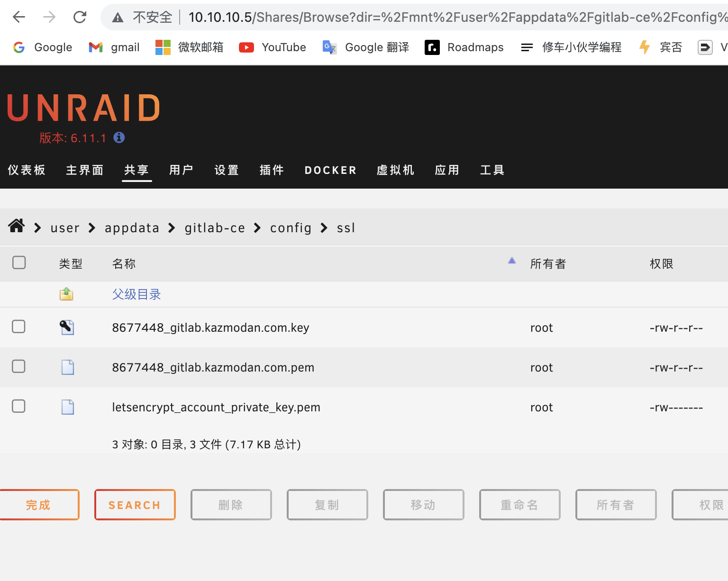The width and height of the screenshot is (728, 581).
Task: Click the file icon of letsencrypt_account_private_key.pem
Action: coord(68,407)
